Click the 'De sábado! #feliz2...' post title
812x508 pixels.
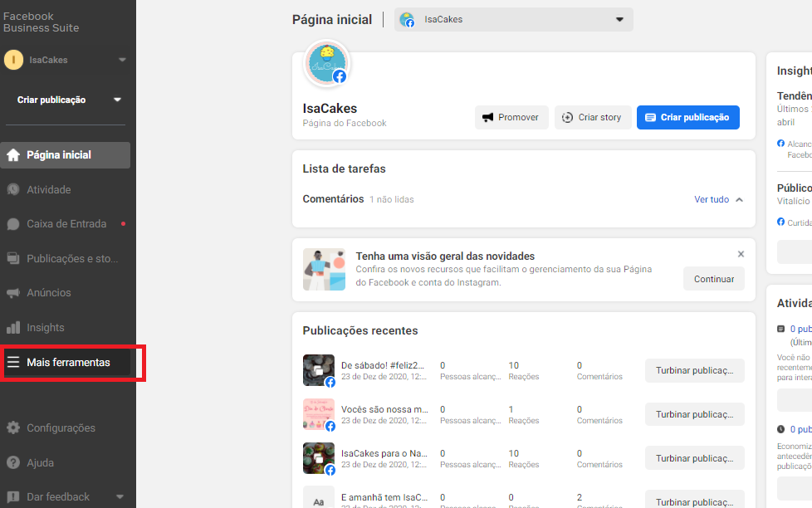tap(383, 365)
